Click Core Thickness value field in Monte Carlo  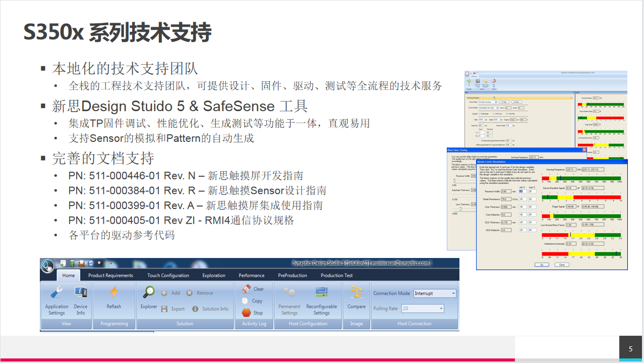[x=506, y=207]
